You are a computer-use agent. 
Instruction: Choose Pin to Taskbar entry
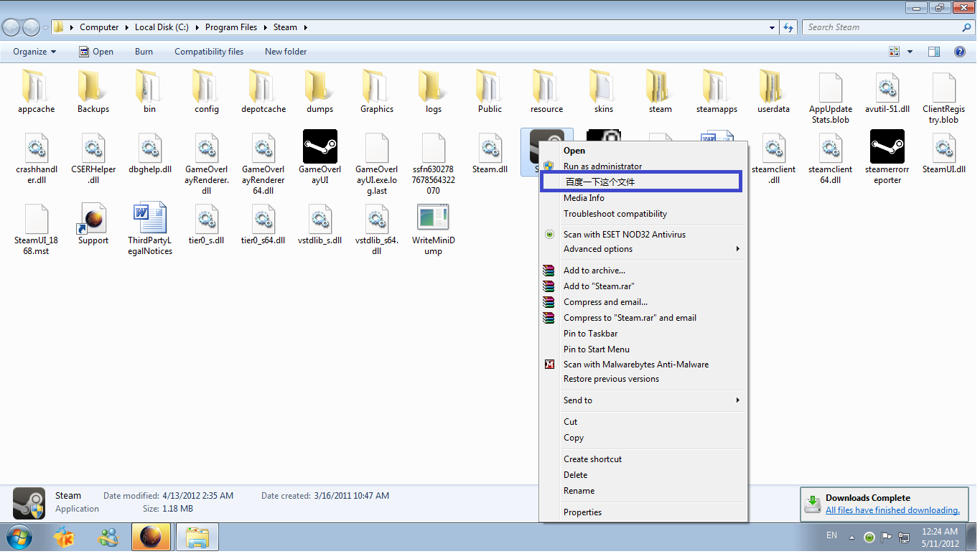pyautogui.click(x=643, y=334)
